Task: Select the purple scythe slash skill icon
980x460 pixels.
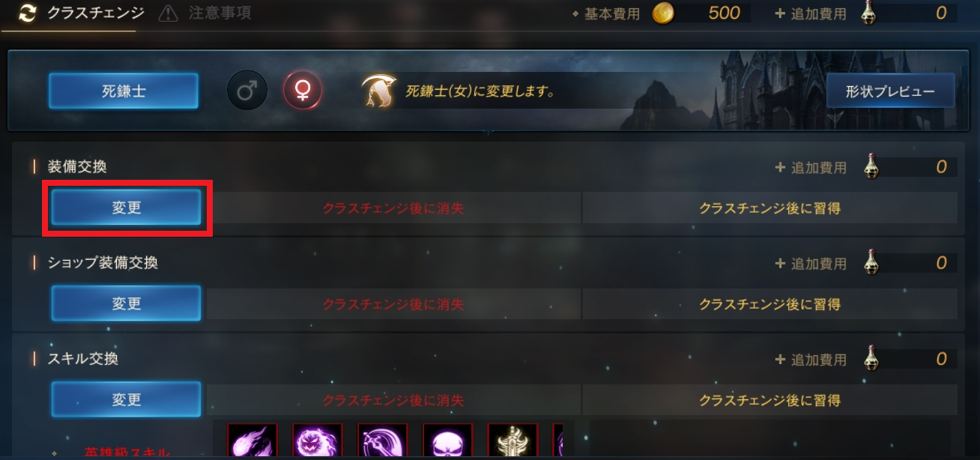Action: click(383, 441)
